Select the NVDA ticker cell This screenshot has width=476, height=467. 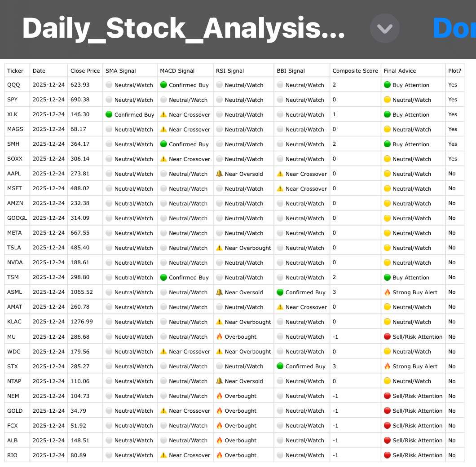(18, 262)
